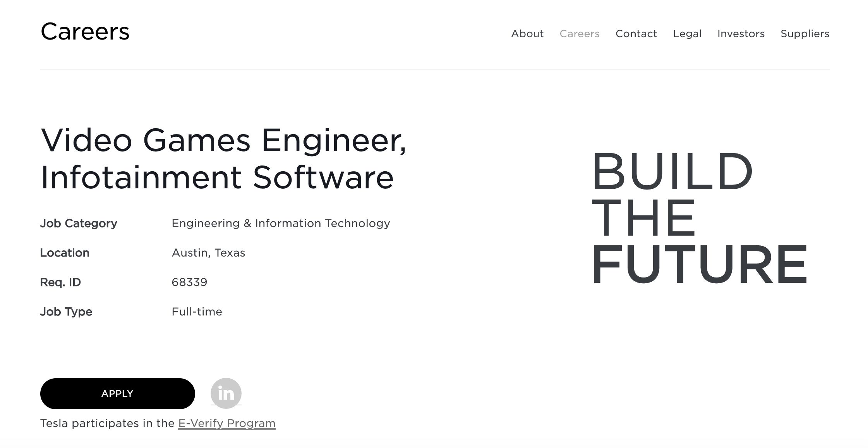Select Careers in the top navigation
The height and width of the screenshot is (448, 868).
pyautogui.click(x=580, y=34)
